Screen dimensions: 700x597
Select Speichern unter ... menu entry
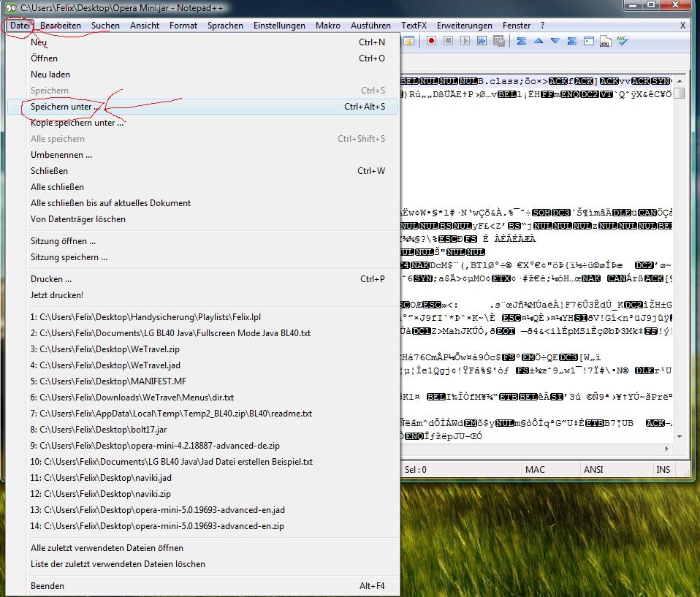[203, 106]
